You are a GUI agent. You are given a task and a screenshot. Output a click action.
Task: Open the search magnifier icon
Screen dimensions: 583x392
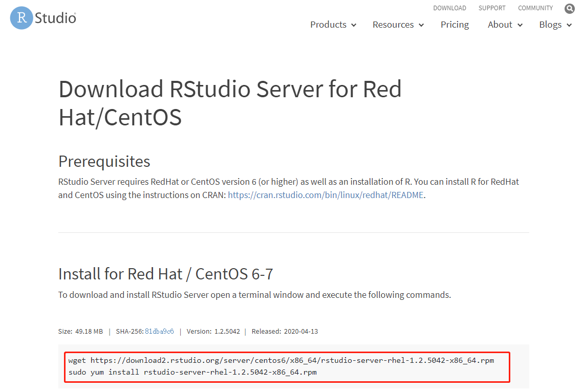tap(569, 8)
